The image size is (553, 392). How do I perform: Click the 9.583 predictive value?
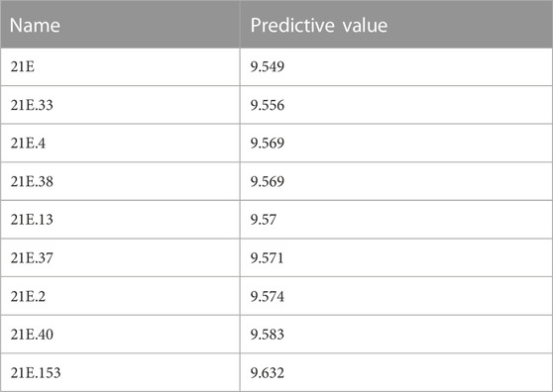[x=268, y=334]
